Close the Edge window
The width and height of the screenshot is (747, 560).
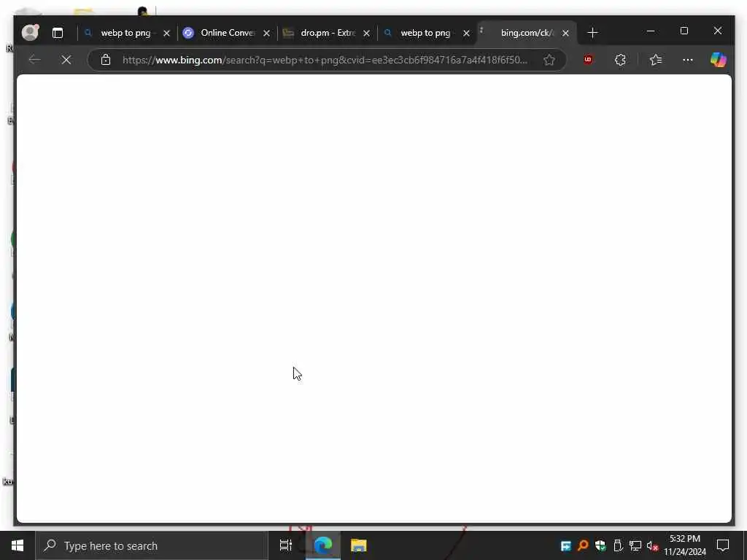point(718,31)
